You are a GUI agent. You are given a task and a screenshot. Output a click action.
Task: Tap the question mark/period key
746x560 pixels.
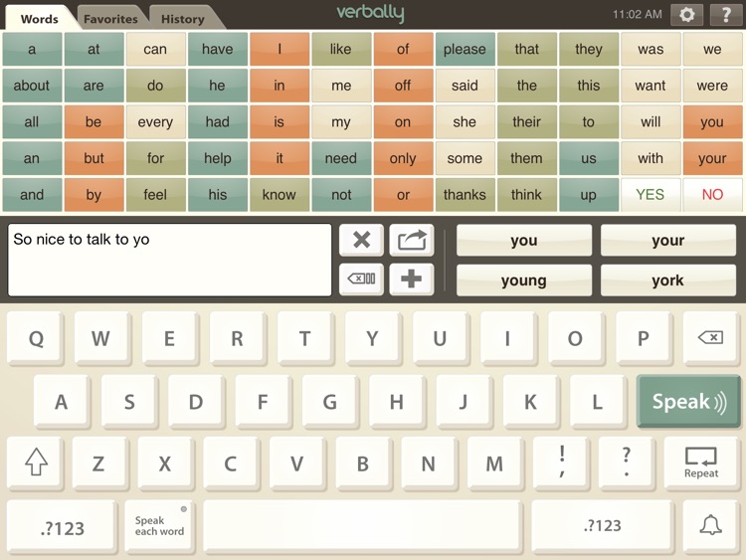point(627,463)
